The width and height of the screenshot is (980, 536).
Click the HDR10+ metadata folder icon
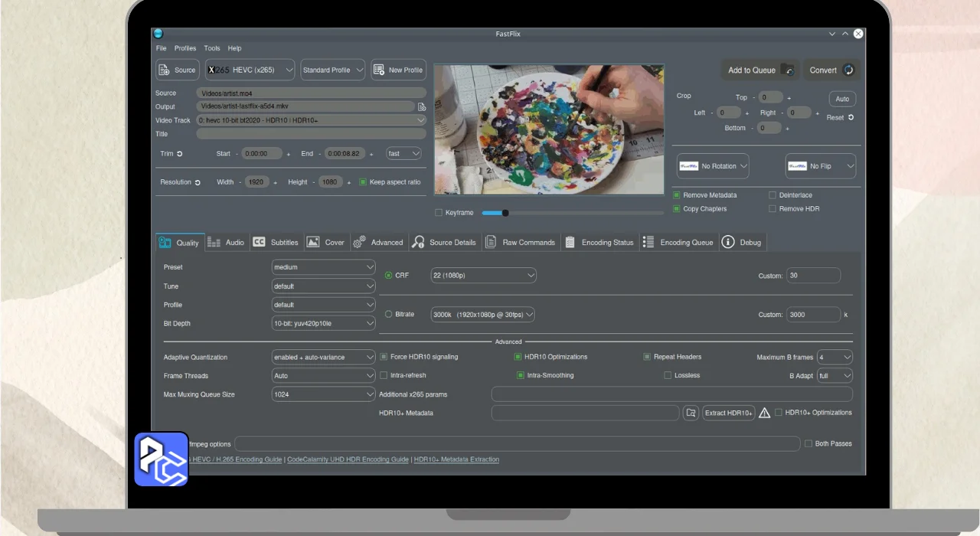(x=691, y=413)
